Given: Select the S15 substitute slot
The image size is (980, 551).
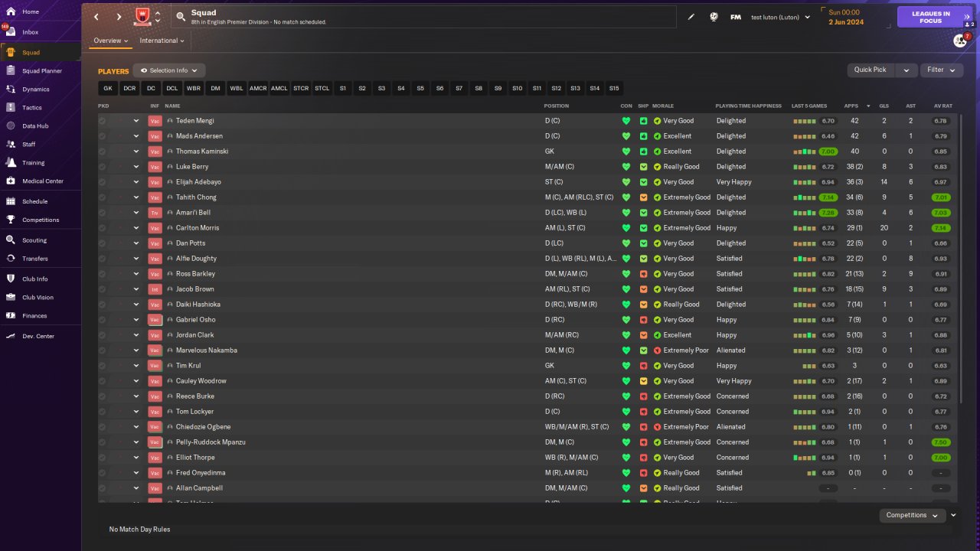Looking at the screenshot, I should click(x=614, y=89).
